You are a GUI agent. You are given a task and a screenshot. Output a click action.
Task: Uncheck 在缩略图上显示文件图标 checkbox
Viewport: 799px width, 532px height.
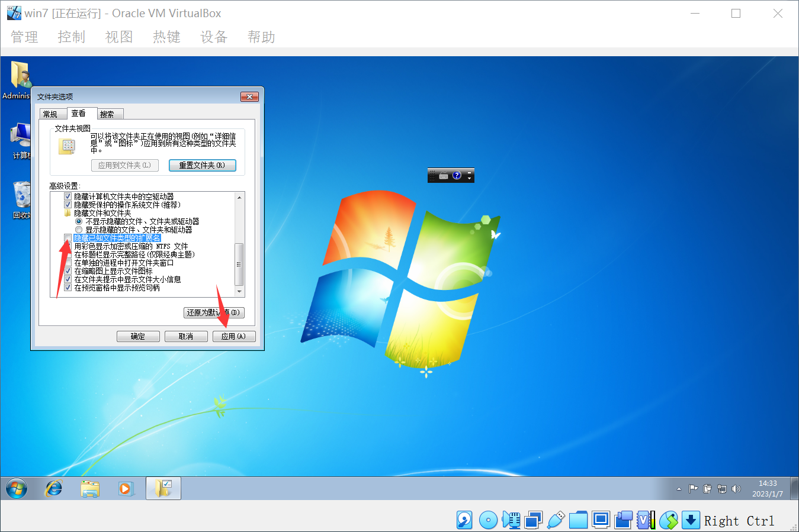(x=68, y=271)
